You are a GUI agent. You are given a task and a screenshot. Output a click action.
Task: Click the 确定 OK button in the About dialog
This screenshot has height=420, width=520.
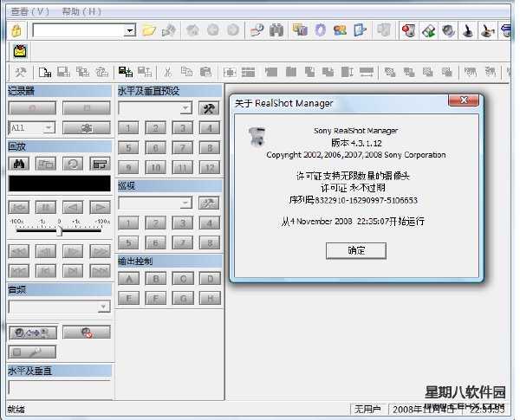click(x=356, y=250)
